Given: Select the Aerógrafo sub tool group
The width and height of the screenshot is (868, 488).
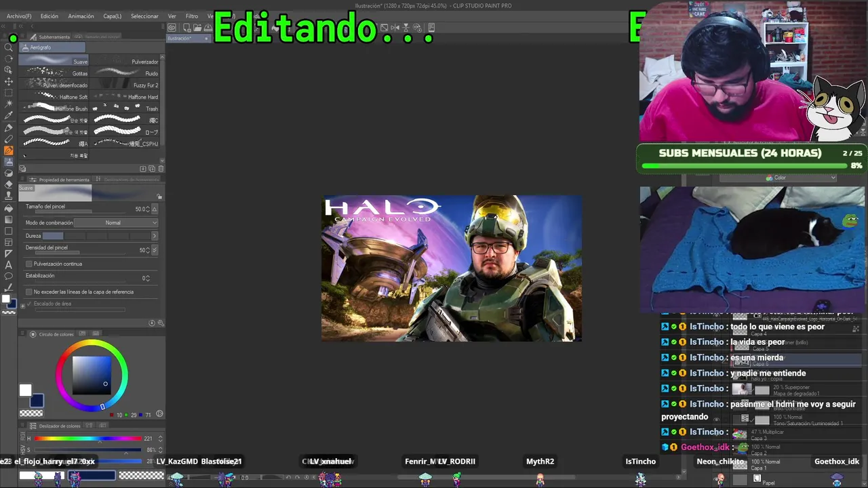Looking at the screenshot, I should pos(52,47).
